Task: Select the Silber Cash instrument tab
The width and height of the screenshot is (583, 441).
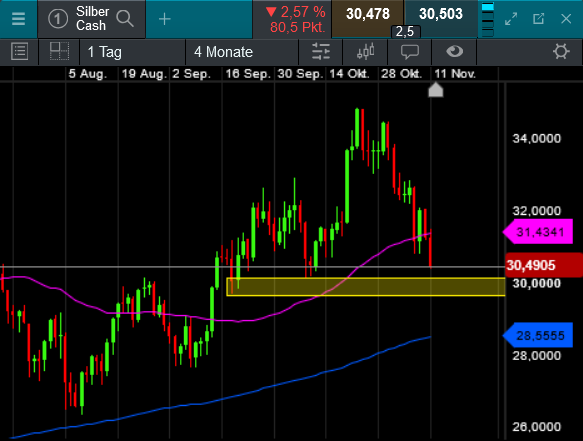Action: (x=91, y=19)
